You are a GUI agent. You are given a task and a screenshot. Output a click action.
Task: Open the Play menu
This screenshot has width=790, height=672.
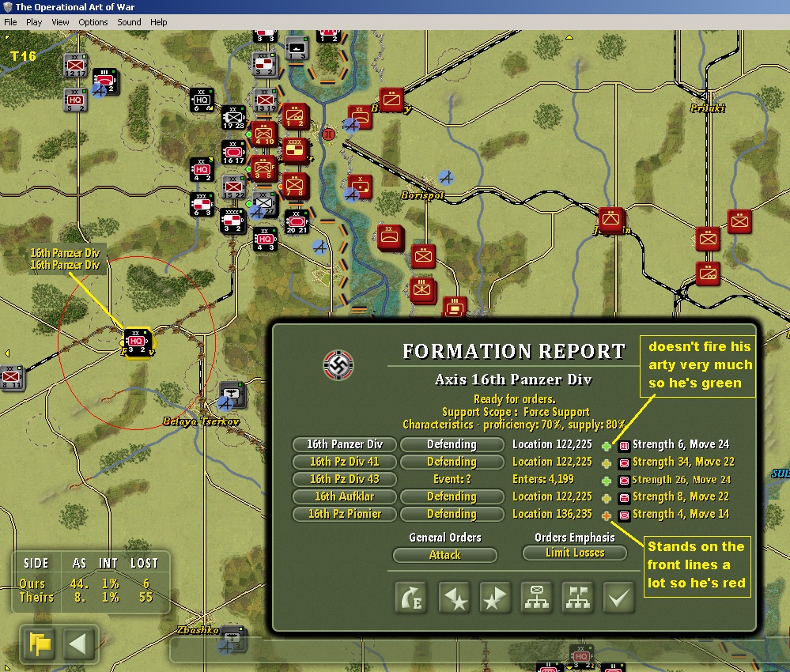coord(34,22)
